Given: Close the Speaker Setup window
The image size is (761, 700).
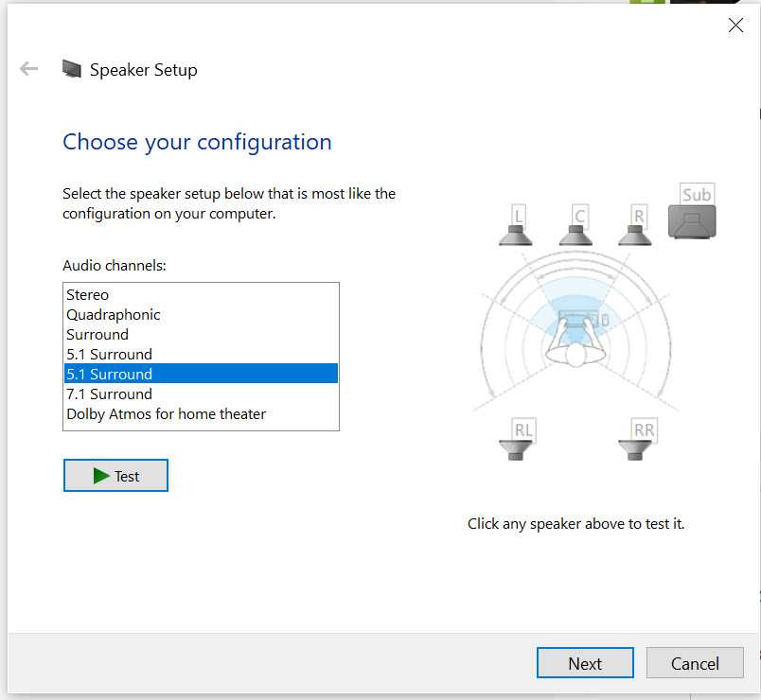Looking at the screenshot, I should (x=735, y=26).
